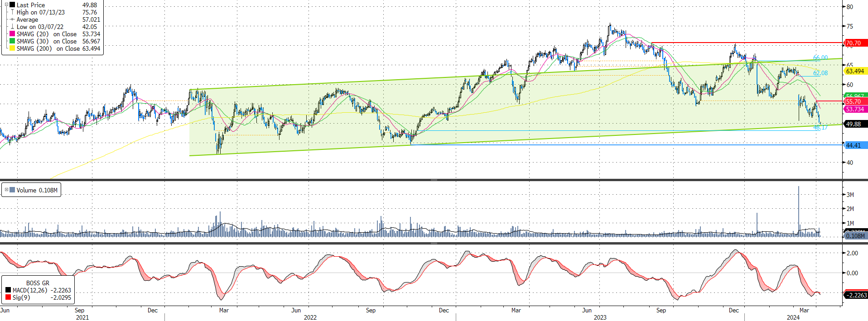This screenshot has width=868, height=321.
Task: Click the magenta SMAVG (20) color swatch
Action: (x=13, y=34)
